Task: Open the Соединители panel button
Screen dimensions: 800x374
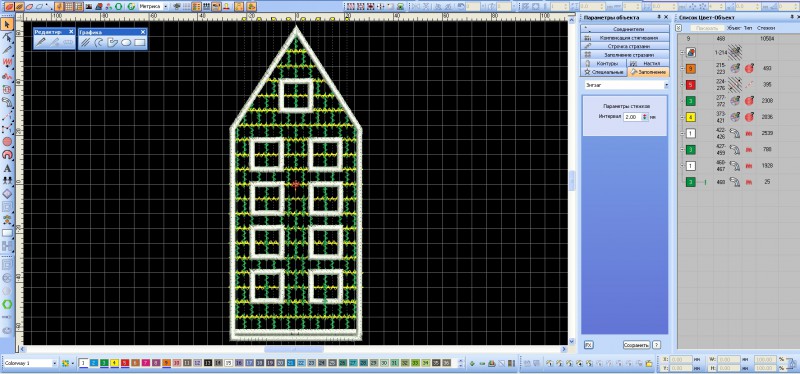Action: (625, 30)
